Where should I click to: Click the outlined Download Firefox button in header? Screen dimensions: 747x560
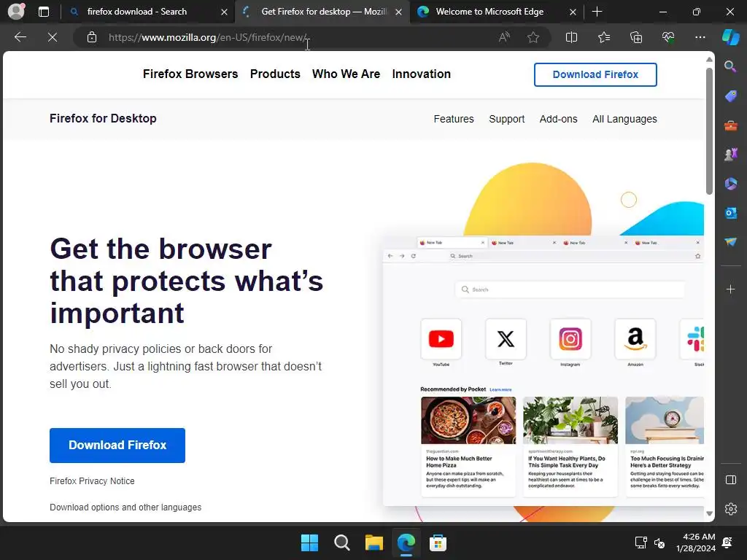pos(595,74)
